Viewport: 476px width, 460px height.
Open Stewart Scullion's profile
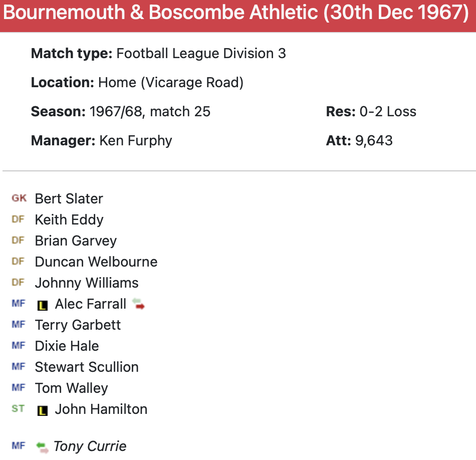[x=87, y=367]
